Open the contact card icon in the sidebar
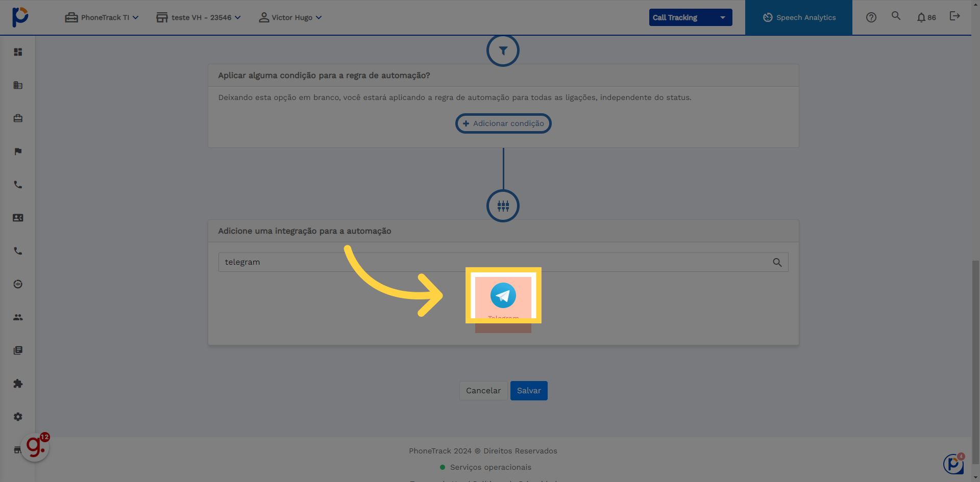The image size is (980, 482). point(18,218)
